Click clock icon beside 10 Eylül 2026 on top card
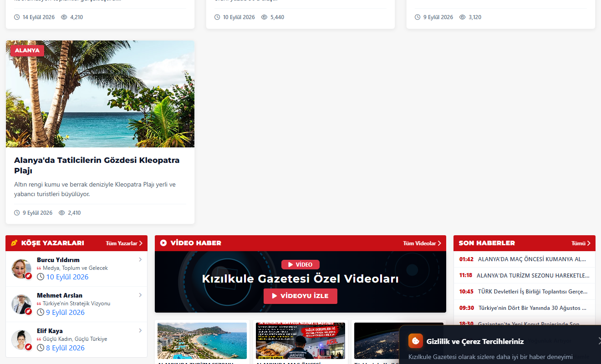This screenshot has width=601, height=364. click(x=217, y=17)
